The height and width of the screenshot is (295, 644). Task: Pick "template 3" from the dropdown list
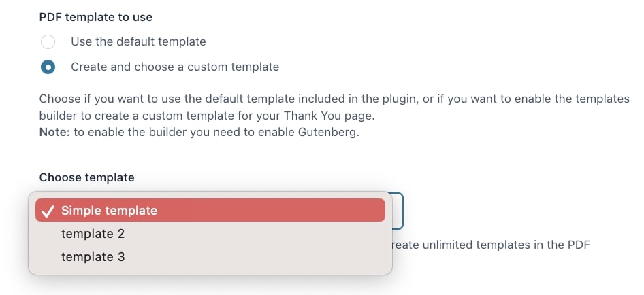[210, 257]
